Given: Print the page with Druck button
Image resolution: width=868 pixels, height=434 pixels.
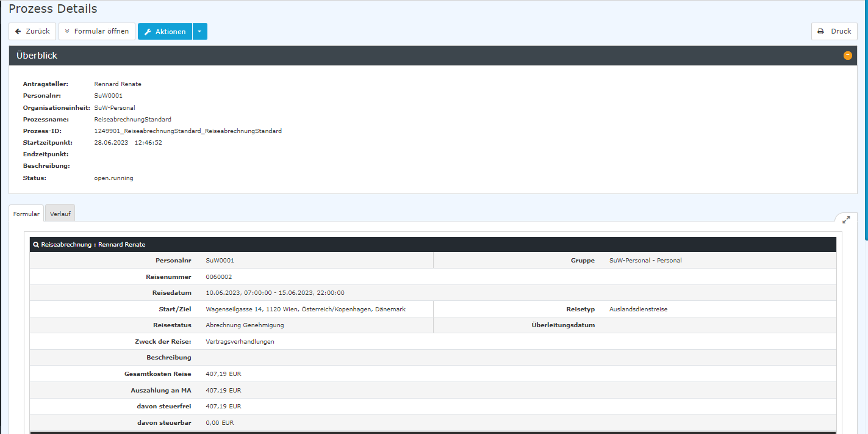Looking at the screenshot, I should pos(834,31).
